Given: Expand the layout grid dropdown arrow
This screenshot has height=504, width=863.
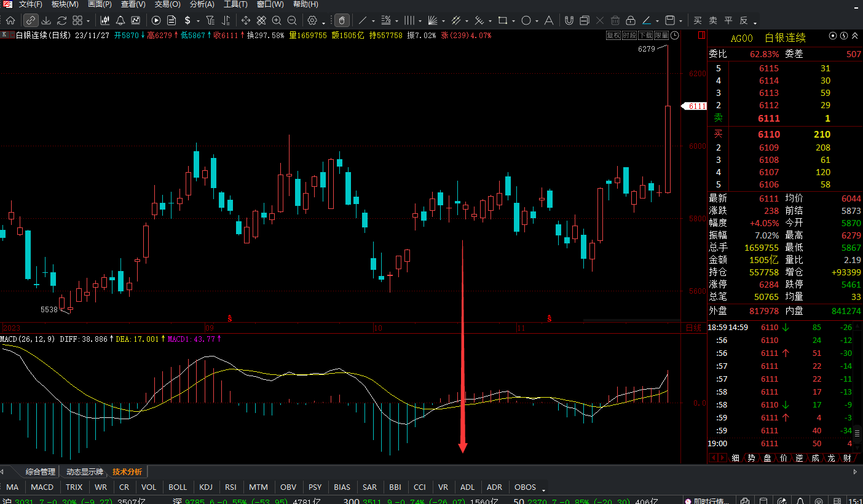Looking at the screenshot, I should 89,22.
